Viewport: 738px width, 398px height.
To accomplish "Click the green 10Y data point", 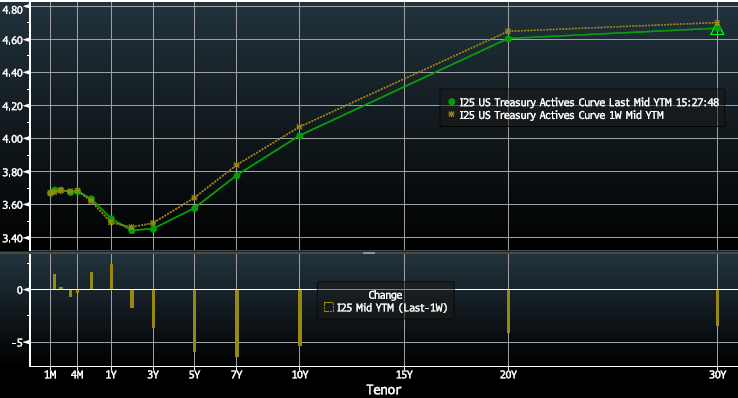I will [x=300, y=136].
